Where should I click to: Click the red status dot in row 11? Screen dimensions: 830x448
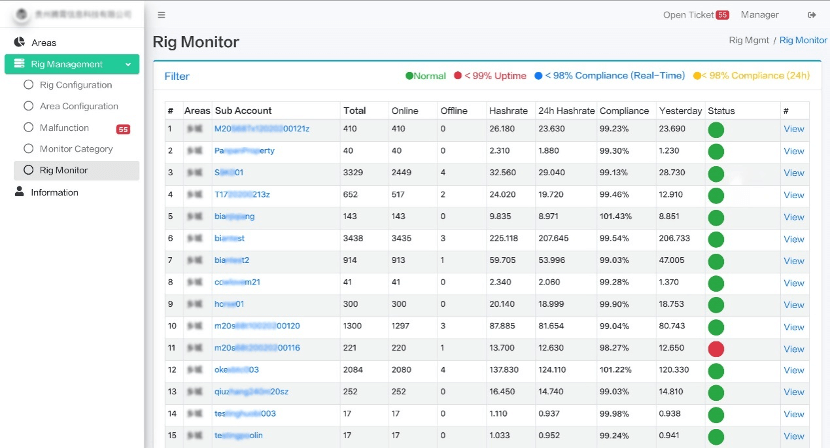click(x=716, y=347)
